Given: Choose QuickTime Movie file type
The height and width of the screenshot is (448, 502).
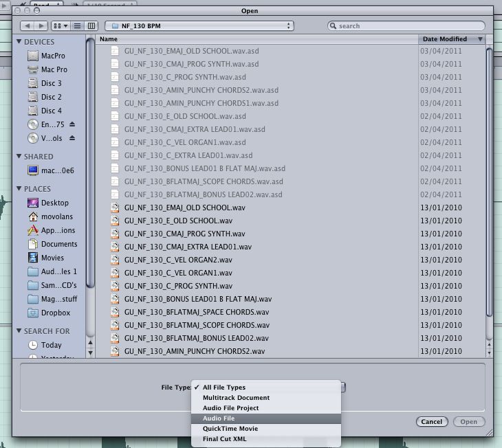Looking at the screenshot, I should click(265, 429).
